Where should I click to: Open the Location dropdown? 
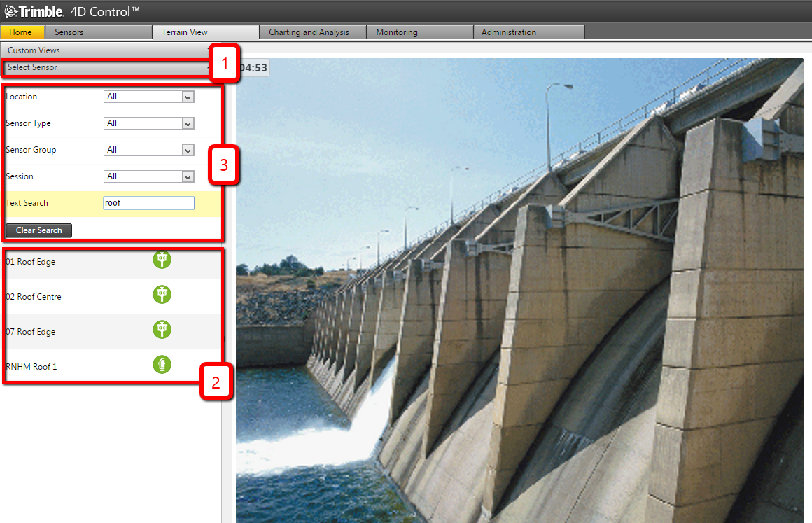[149, 97]
